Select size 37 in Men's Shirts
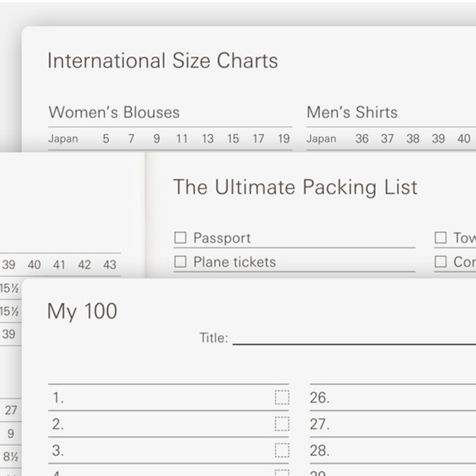 point(387,139)
